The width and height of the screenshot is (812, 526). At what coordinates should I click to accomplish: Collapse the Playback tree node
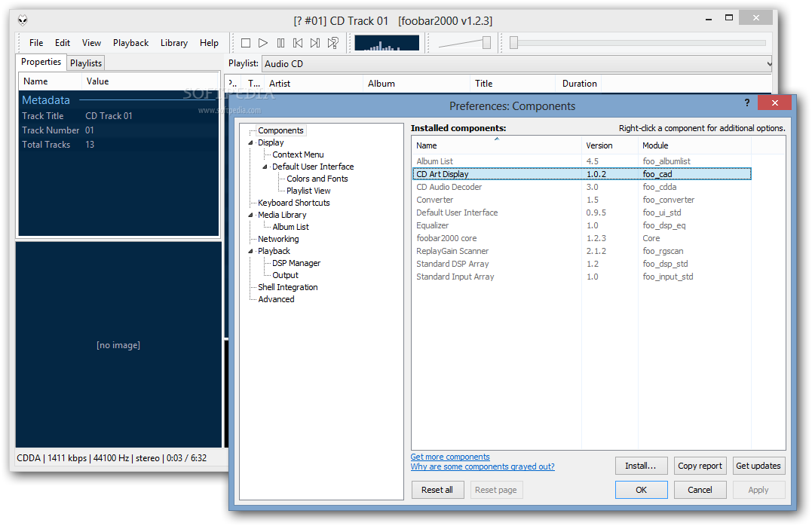click(250, 251)
